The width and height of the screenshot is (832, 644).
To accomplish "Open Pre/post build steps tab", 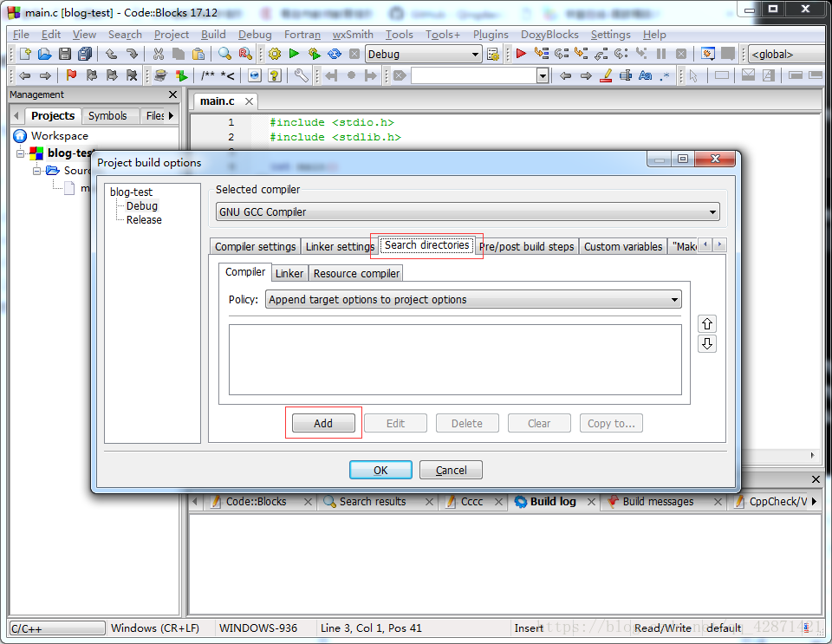I will coord(527,247).
